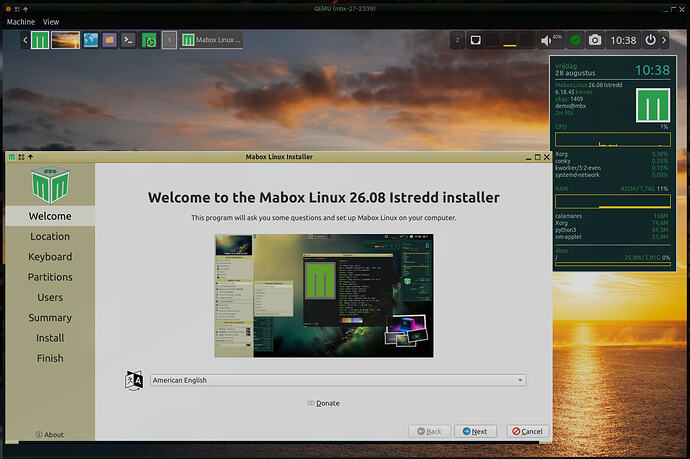Image resolution: width=690 pixels, height=459 pixels.
Task: Click the 10:38 panel clock
Action: pyautogui.click(x=623, y=40)
